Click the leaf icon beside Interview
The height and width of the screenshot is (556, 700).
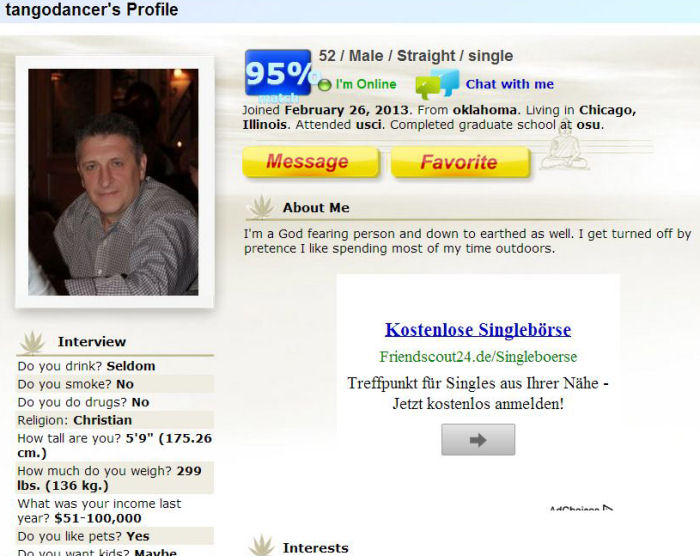click(x=33, y=342)
